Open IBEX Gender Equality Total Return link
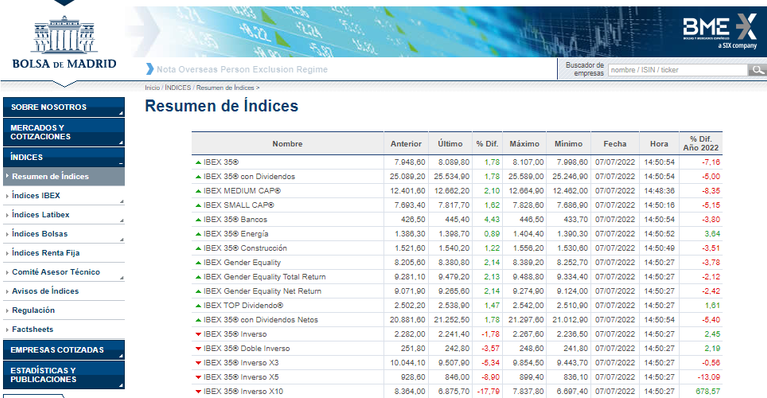Screen dimensions: 767x398 [265, 277]
